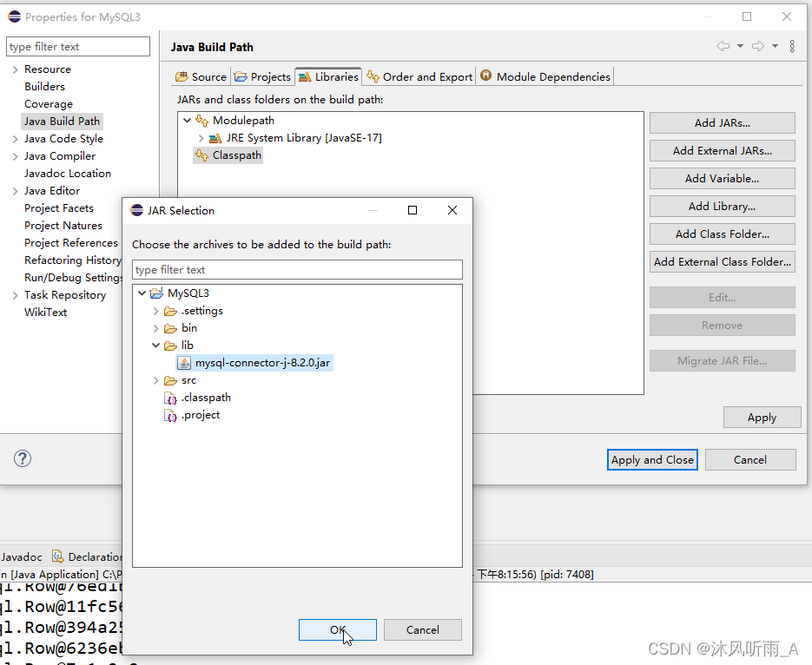This screenshot has width=812, height=665.
Task: Open the Order and Export tab
Action: point(419,76)
